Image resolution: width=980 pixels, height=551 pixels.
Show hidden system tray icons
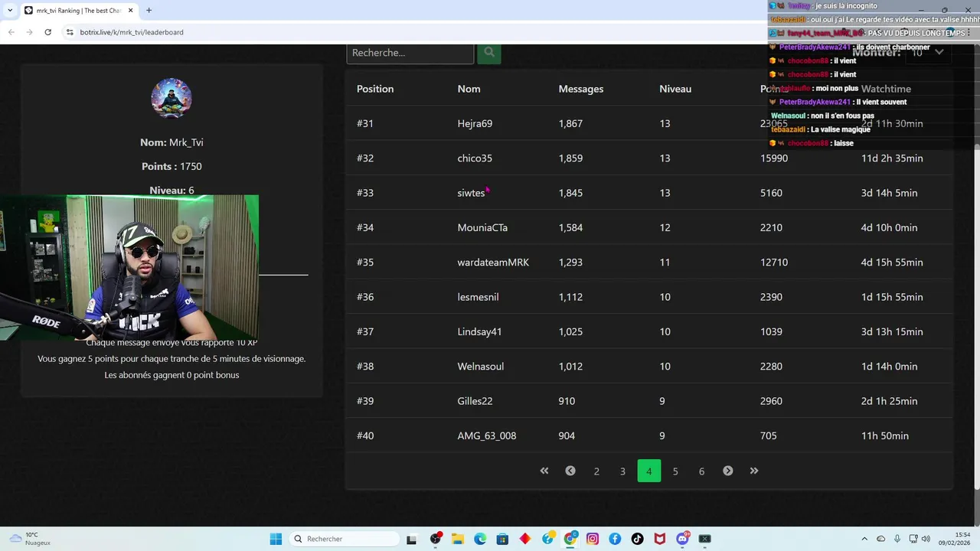pyautogui.click(x=864, y=539)
